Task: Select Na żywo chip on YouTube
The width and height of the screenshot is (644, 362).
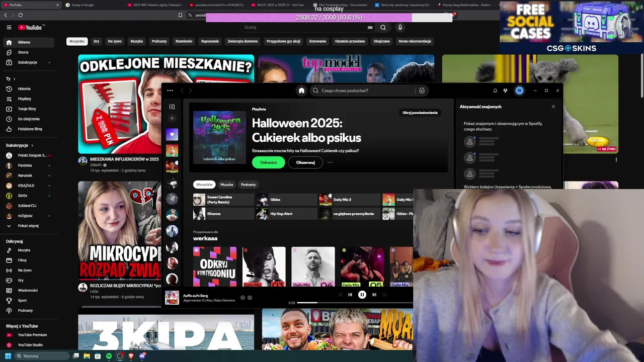Action: coord(115,41)
